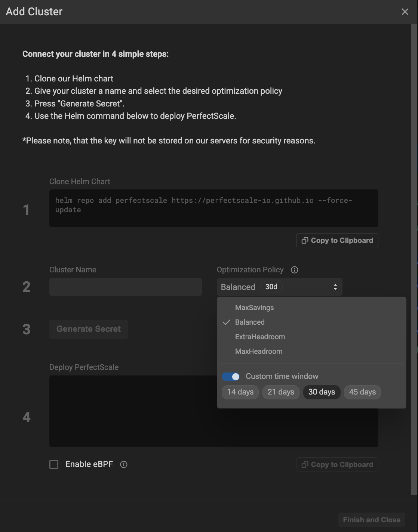
Task: Choose 21 days time window
Action: (281, 392)
